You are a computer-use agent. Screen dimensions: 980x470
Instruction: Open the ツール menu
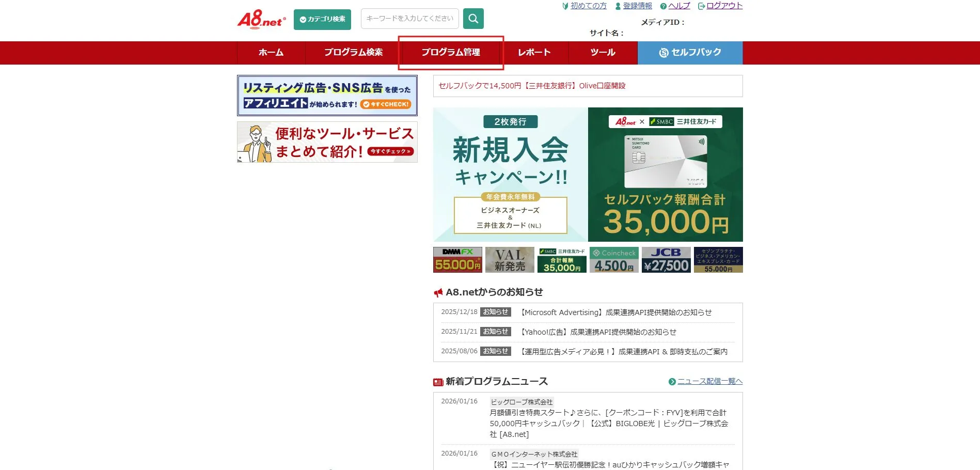pyautogui.click(x=603, y=53)
